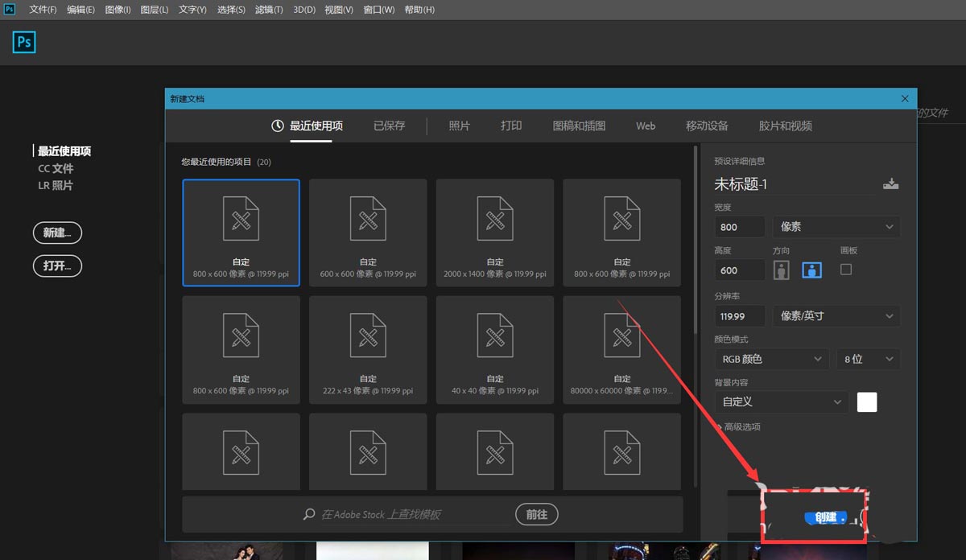Viewport: 966px width, 560px height.
Task: Close the New Document dialog
Action: coord(905,98)
